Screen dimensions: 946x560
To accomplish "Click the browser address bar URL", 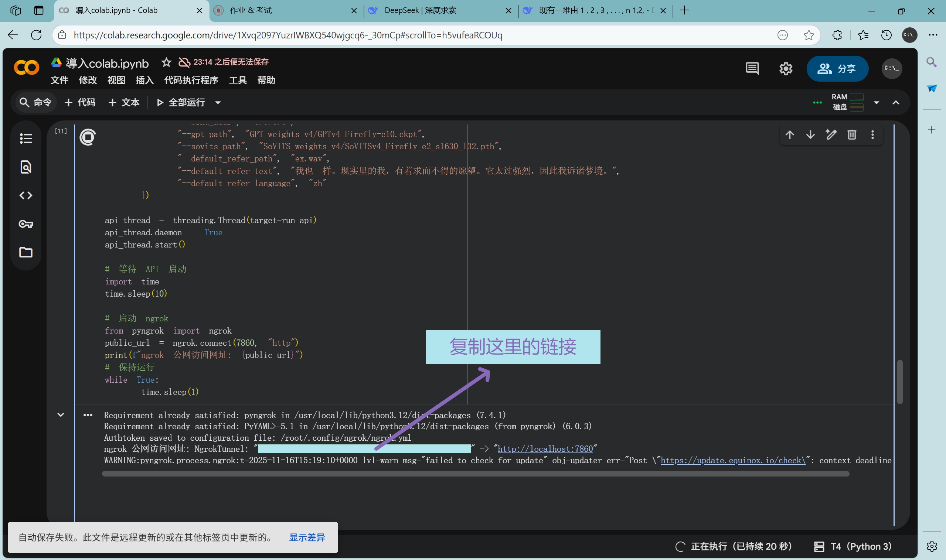I will [x=287, y=35].
